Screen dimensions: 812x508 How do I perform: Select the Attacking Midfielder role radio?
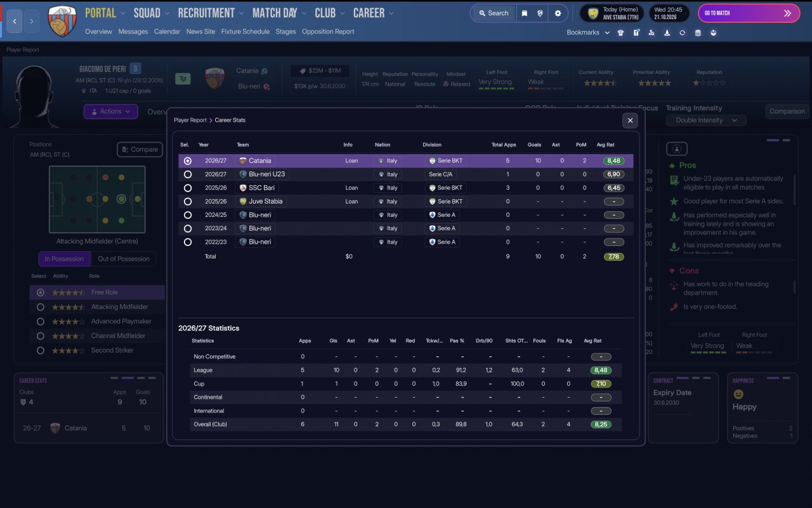click(41, 307)
